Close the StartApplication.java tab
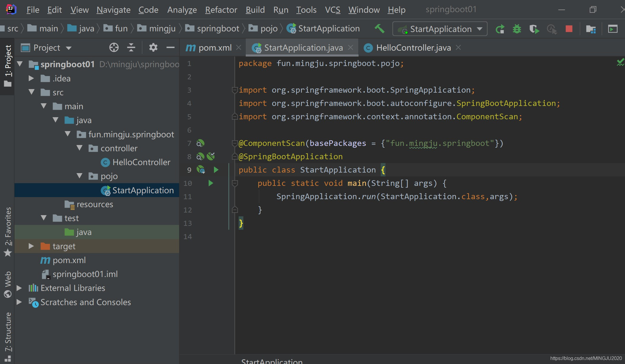Screen dimensions: 625x364 pos(351,47)
